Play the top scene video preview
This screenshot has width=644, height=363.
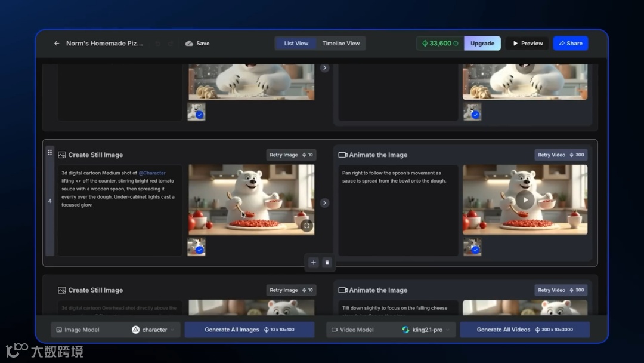point(525,67)
